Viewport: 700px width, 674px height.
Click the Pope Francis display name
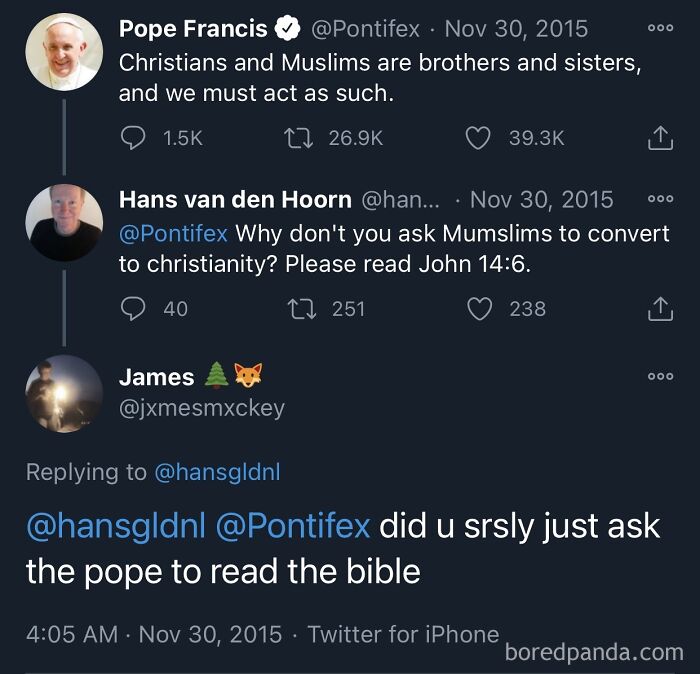point(193,29)
